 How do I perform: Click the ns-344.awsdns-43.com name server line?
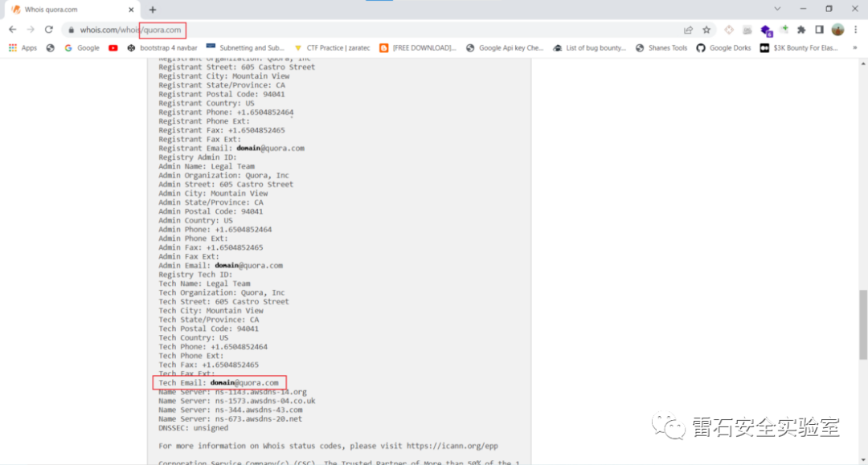[231, 410]
